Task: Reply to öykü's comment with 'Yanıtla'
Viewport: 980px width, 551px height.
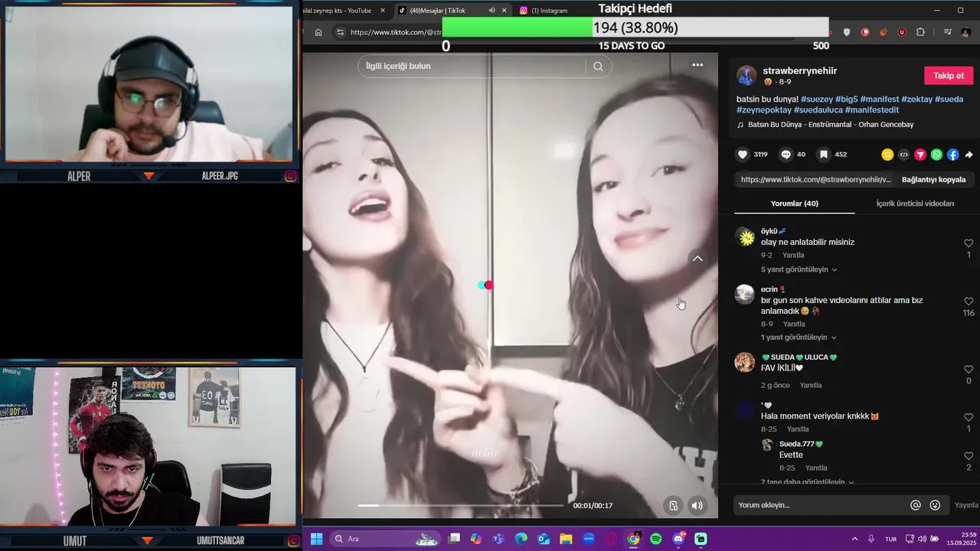Action: pyautogui.click(x=793, y=256)
